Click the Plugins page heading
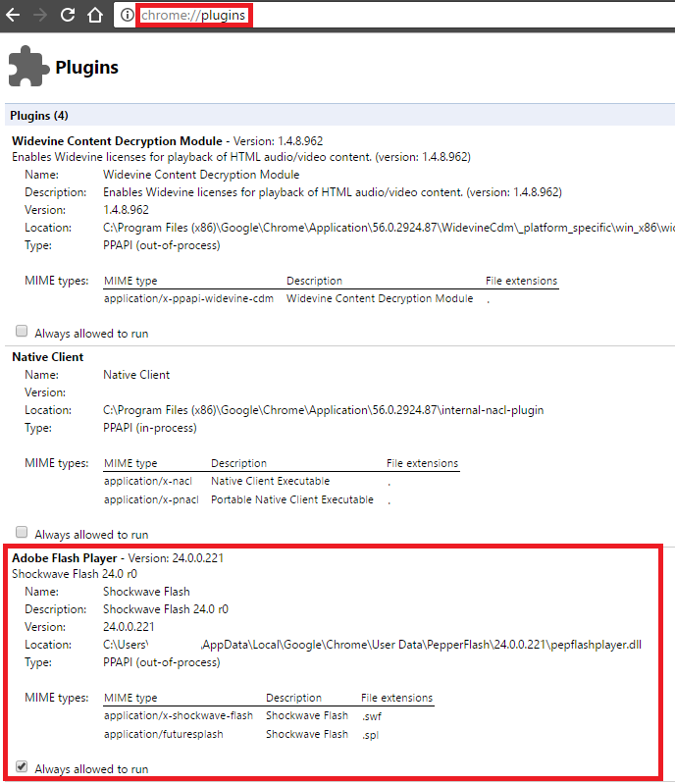 click(87, 67)
